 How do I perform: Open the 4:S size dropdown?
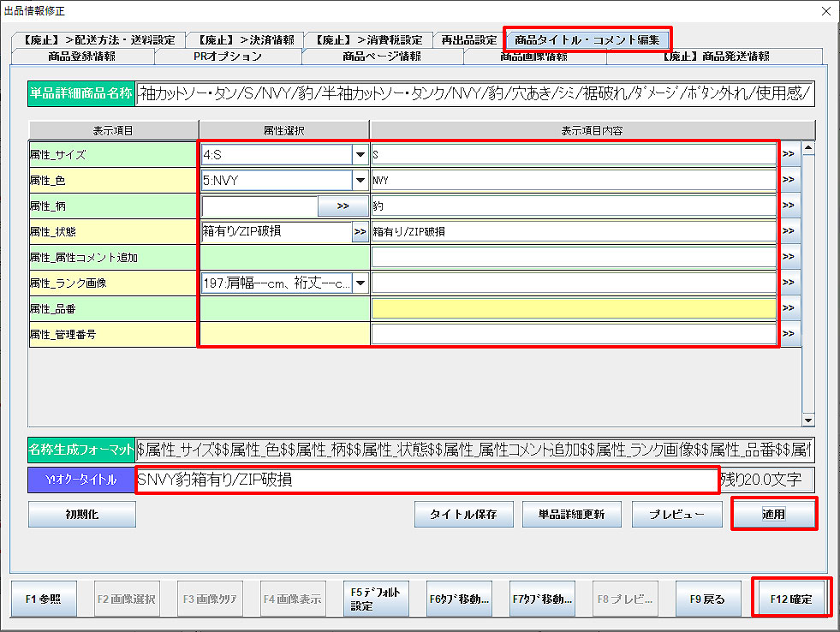[359, 155]
